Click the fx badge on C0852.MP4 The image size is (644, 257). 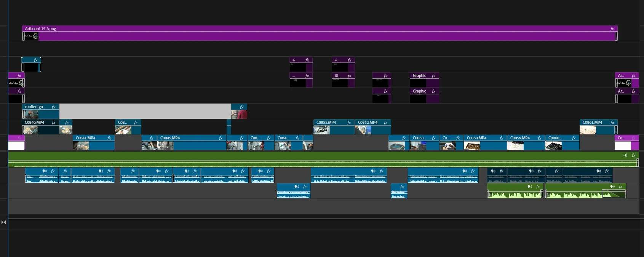[x=386, y=123]
